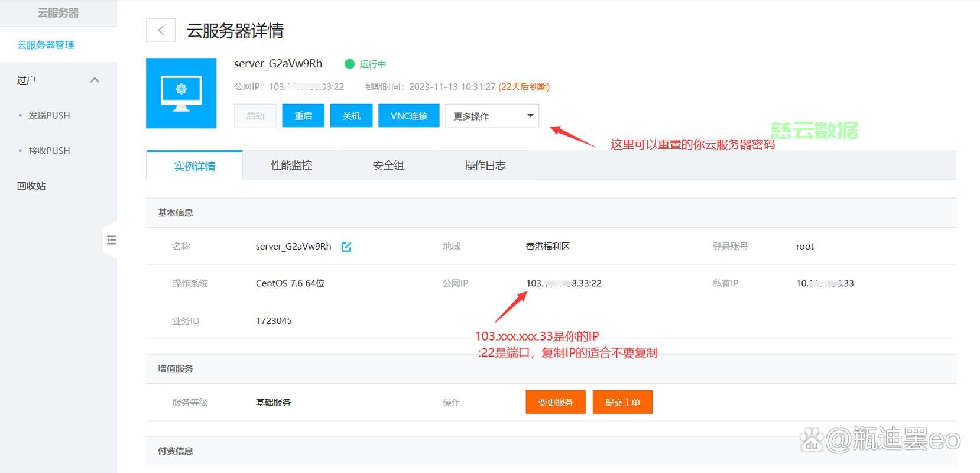
Task: Go back using the left arrow icon
Action: point(161,30)
